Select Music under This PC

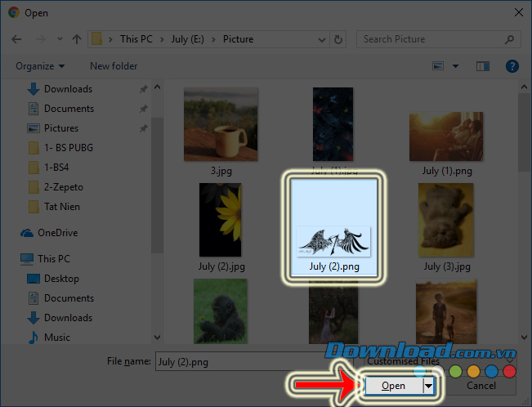point(49,338)
